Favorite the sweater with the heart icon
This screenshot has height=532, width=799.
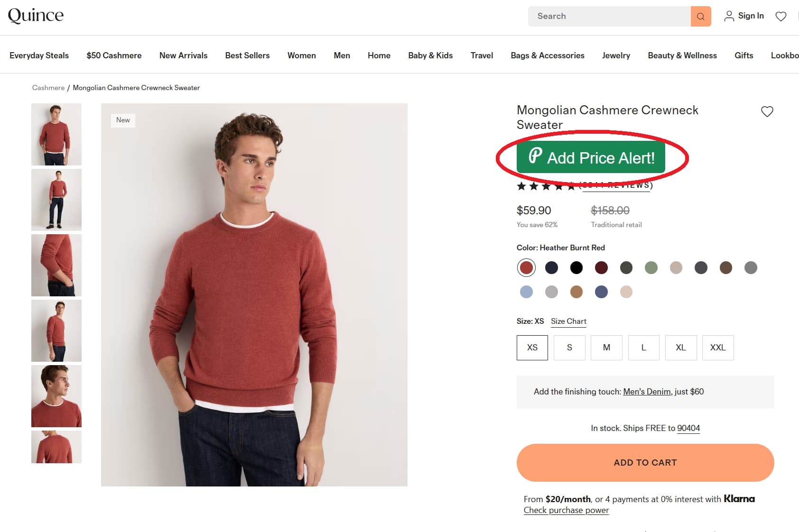(x=767, y=112)
